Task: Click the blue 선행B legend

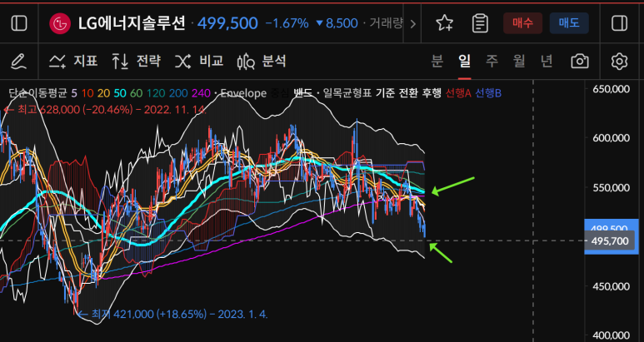Action: [x=488, y=93]
